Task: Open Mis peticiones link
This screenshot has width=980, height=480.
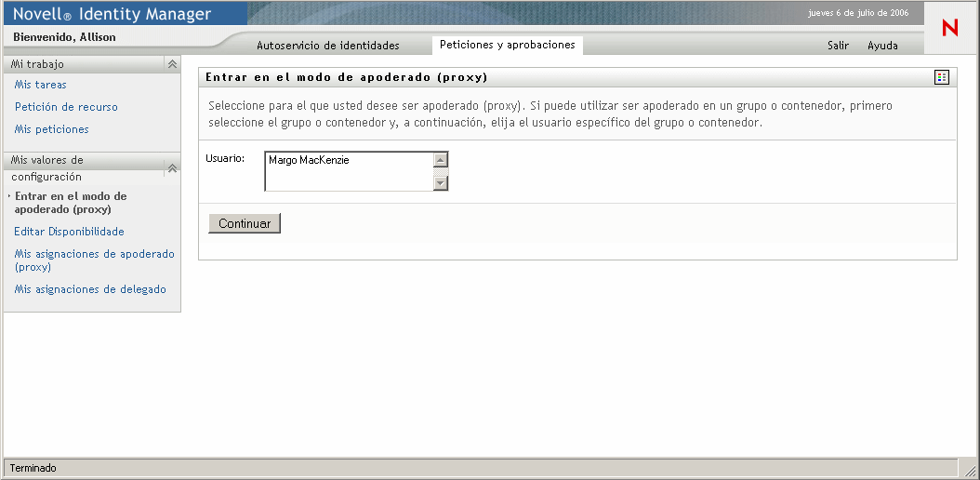Action: pos(52,129)
